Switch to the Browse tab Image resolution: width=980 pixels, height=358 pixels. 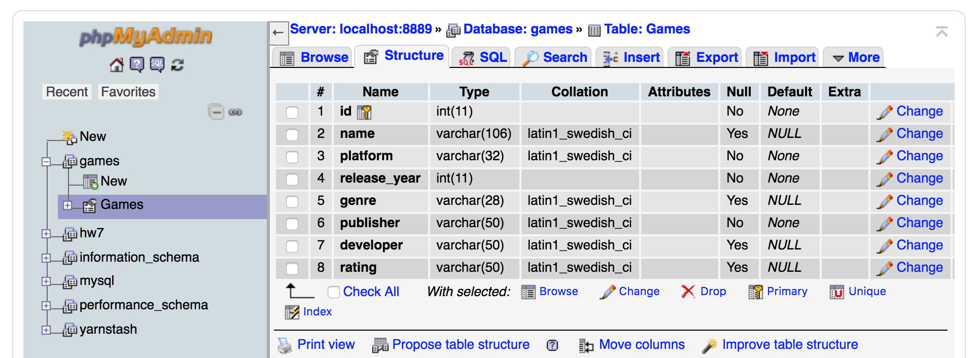(314, 58)
